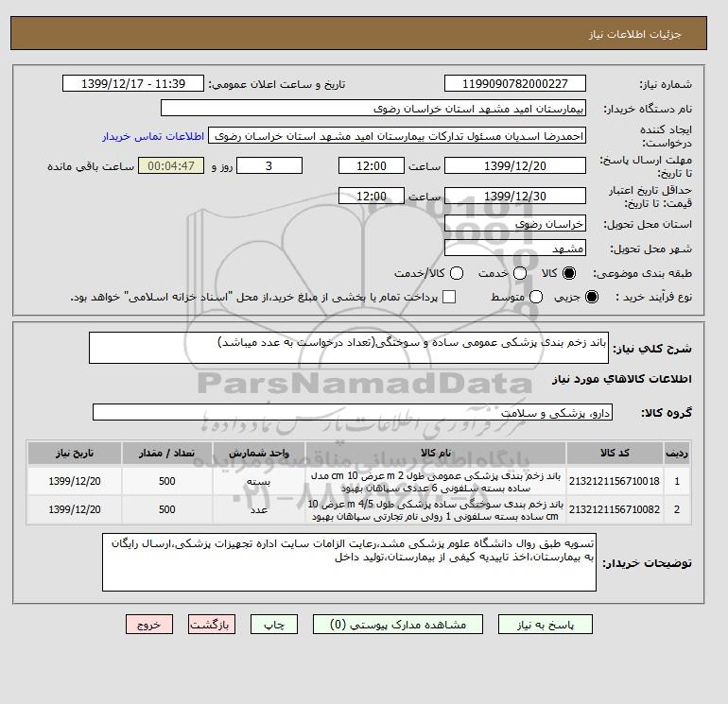This screenshot has height=704, width=728.
Task: Click the توضیحات خریدار notes box
Action: point(349,562)
